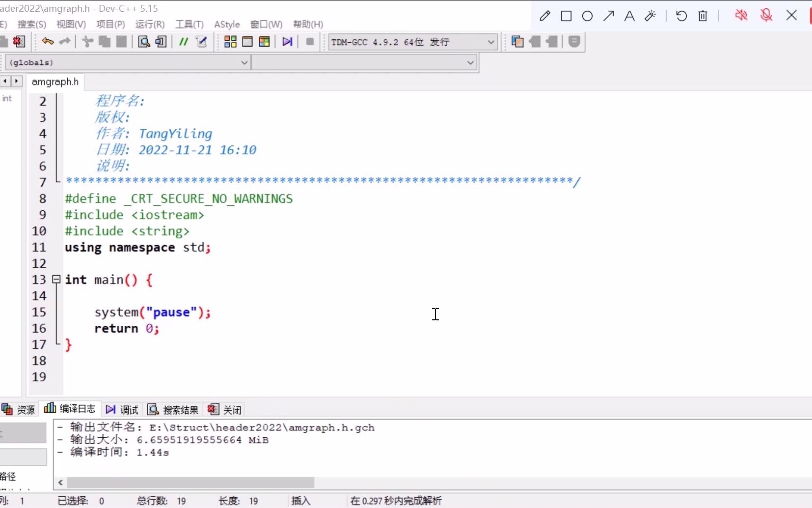Click the Close All files toolbar icon
Viewport: 812px width, 508px height.
tap(19, 42)
